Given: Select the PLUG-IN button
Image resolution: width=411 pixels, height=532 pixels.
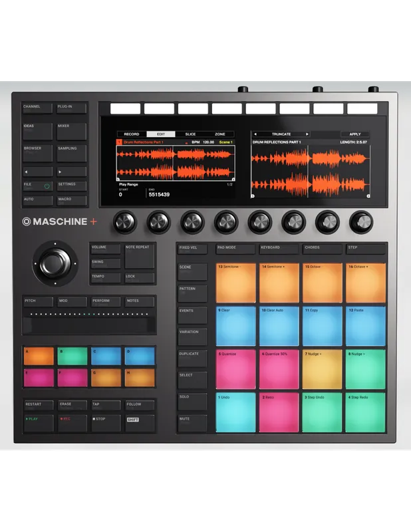Looking at the screenshot, I should 71,108.
